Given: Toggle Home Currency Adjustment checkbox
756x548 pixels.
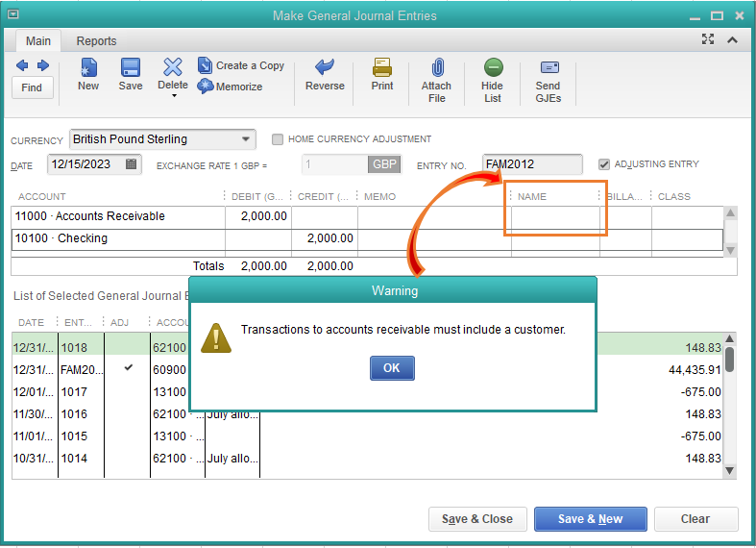Looking at the screenshot, I should [278, 139].
